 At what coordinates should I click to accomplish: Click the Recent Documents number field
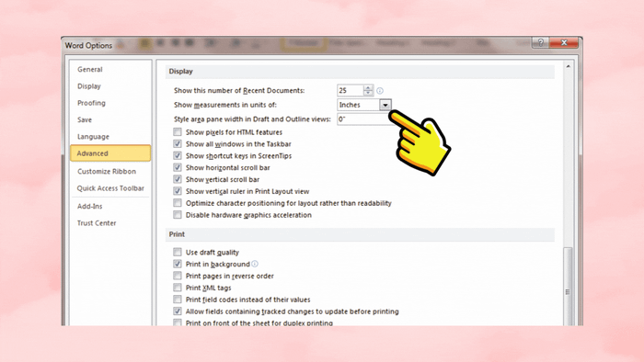tap(351, 90)
